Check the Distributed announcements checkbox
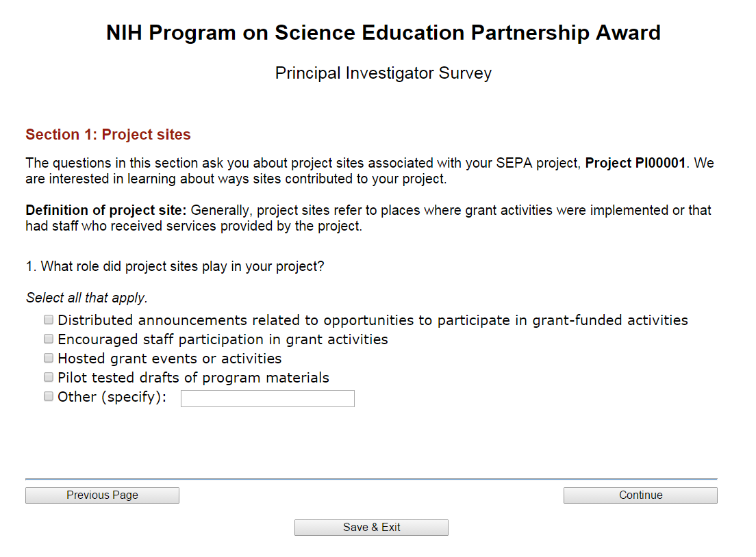The width and height of the screenshot is (756, 557). [49, 320]
